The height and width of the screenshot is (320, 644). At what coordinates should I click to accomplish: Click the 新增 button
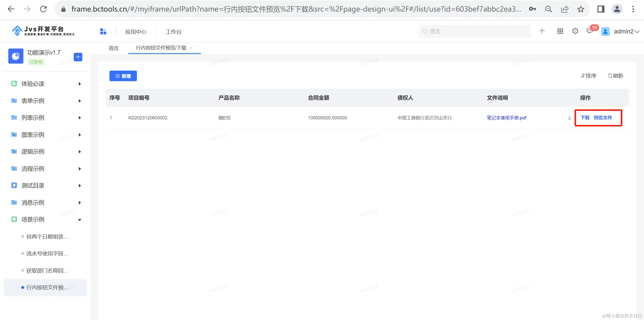point(123,76)
